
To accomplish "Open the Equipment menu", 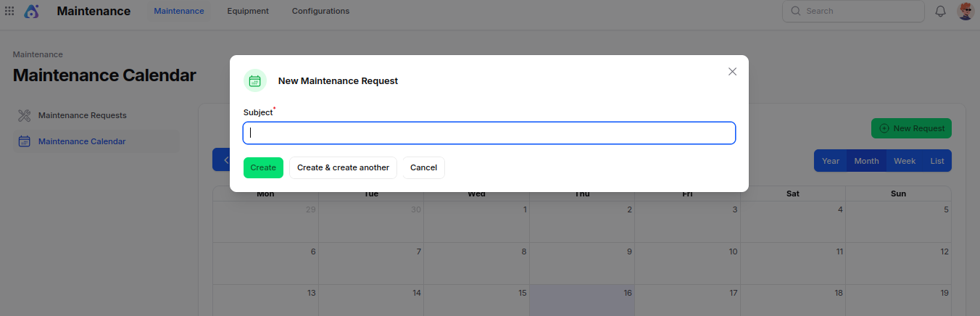I will pos(248,11).
